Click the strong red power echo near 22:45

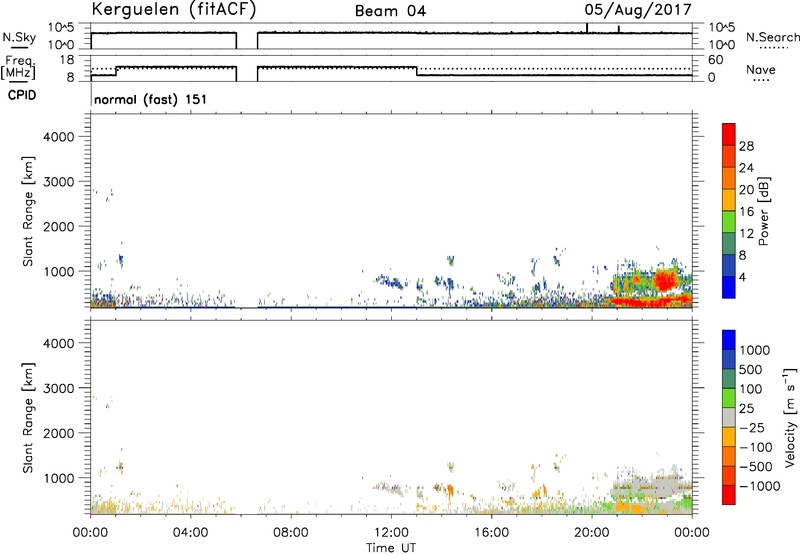coord(664,280)
